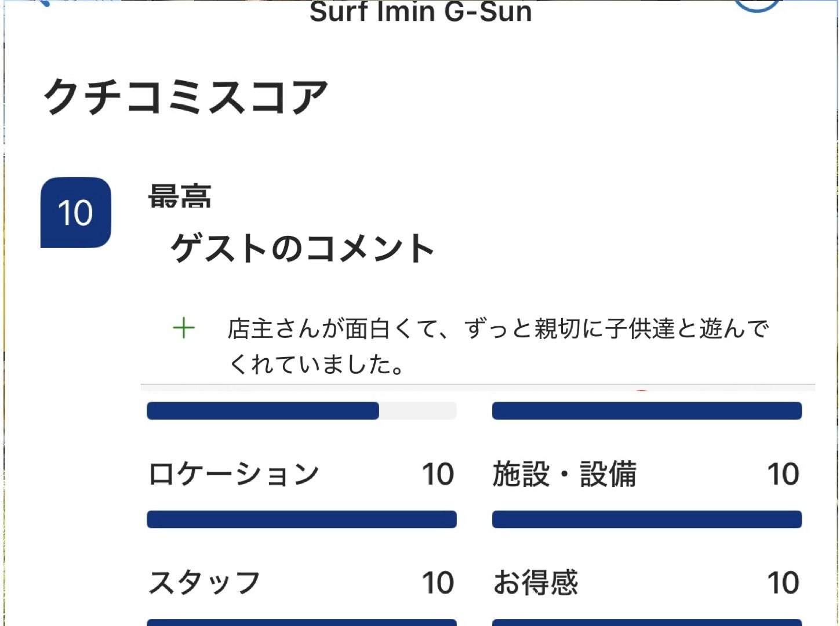The image size is (840, 626).
Task: Click the Surf Imin G-Sun title
Action: (x=420, y=12)
